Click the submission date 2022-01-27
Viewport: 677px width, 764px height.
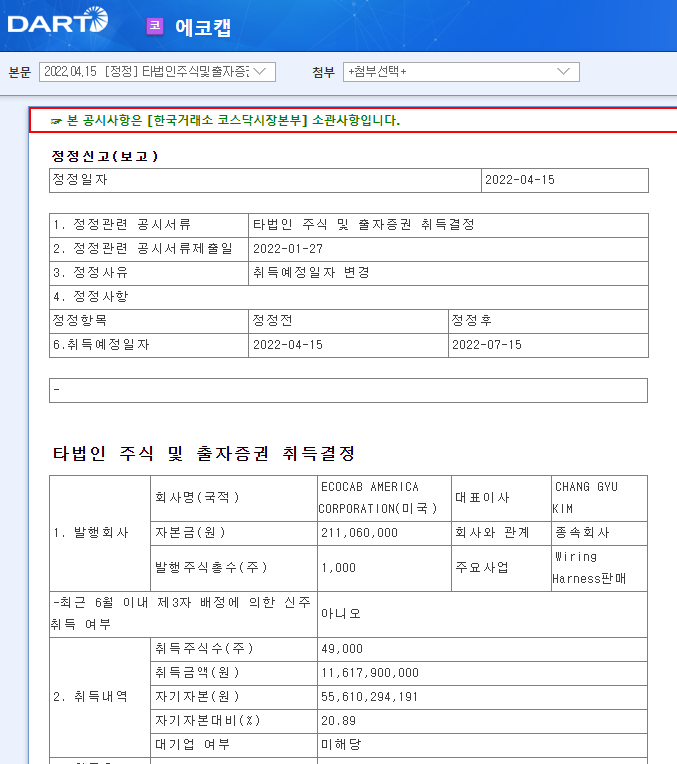tap(288, 249)
